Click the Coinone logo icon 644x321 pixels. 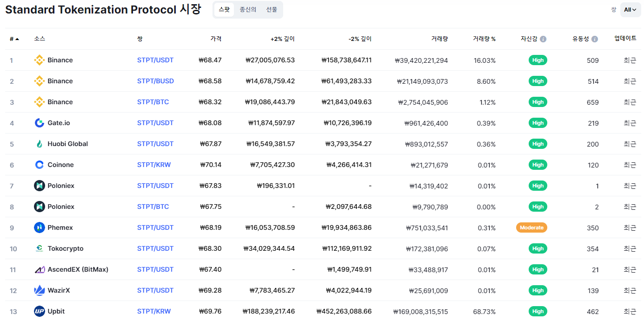click(40, 165)
